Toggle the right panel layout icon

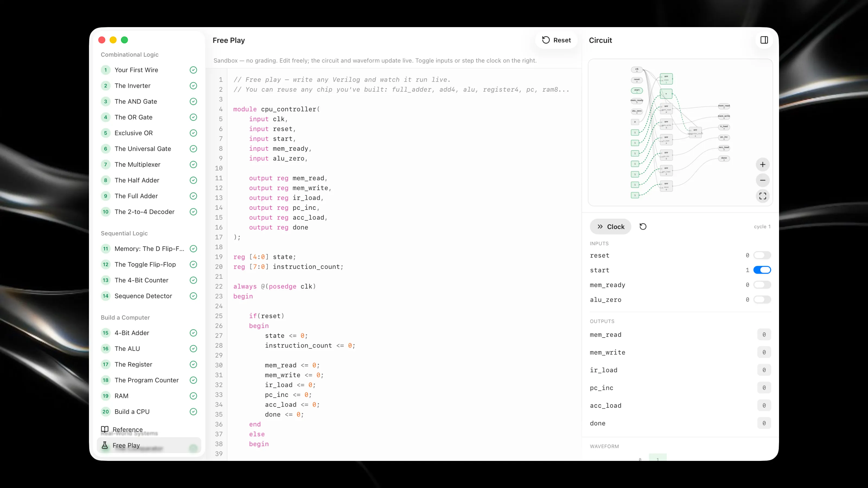764,40
